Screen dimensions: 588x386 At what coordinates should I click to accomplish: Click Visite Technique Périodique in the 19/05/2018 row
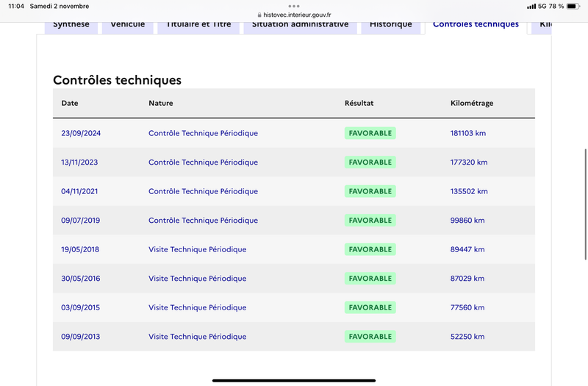198,249
